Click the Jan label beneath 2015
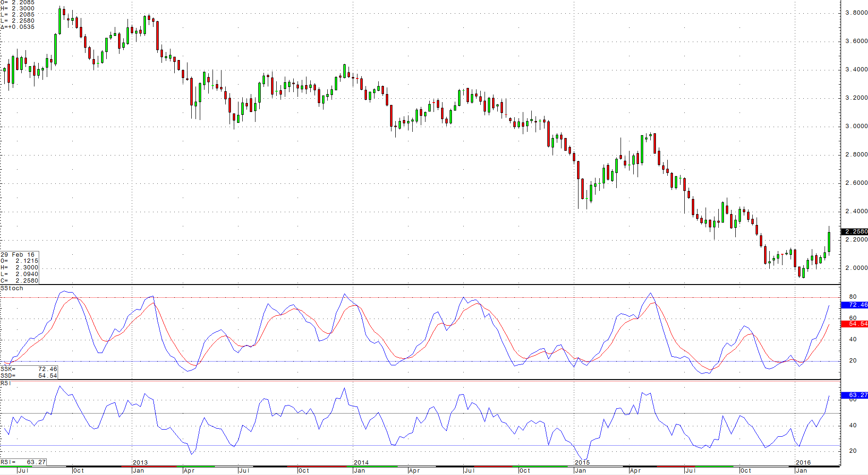Viewport: 868px width, 475px height. pos(580,471)
